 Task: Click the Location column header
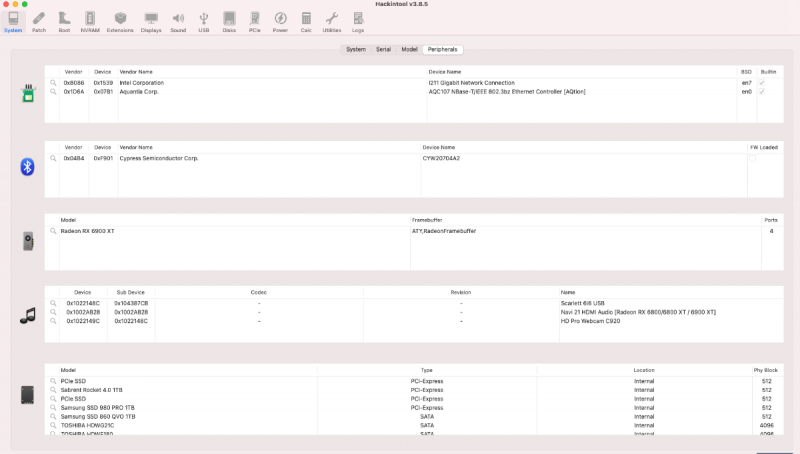[644, 370]
